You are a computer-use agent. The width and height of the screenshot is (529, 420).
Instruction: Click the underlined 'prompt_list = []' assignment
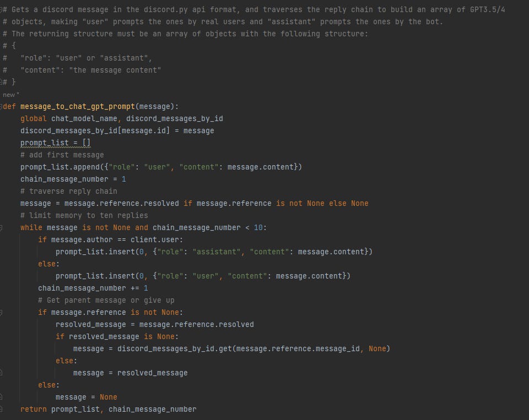pos(55,143)
